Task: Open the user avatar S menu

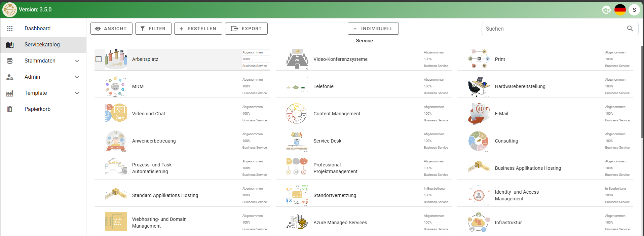Action: pyautogui.click(x=634, y=10)
